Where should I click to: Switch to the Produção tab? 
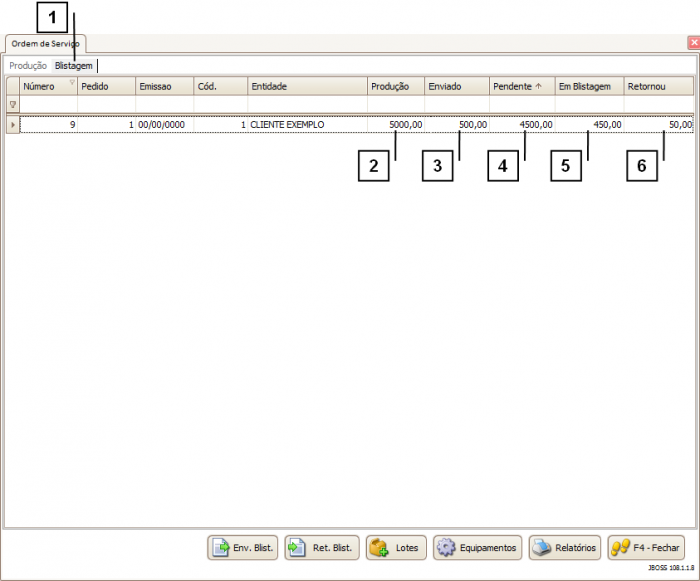[28, 66]
